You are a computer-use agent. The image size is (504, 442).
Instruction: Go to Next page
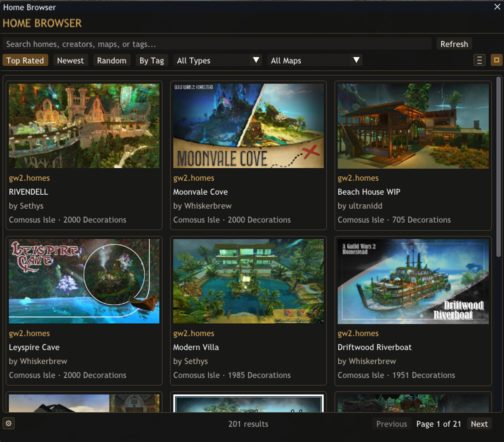[479, 424]
